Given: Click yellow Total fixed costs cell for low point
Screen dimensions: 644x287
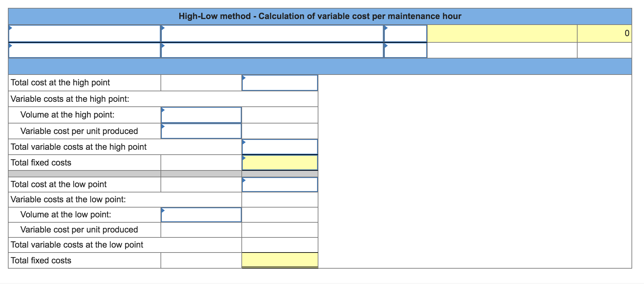Looking at the screenshot, I should click(x=280, y=260).
